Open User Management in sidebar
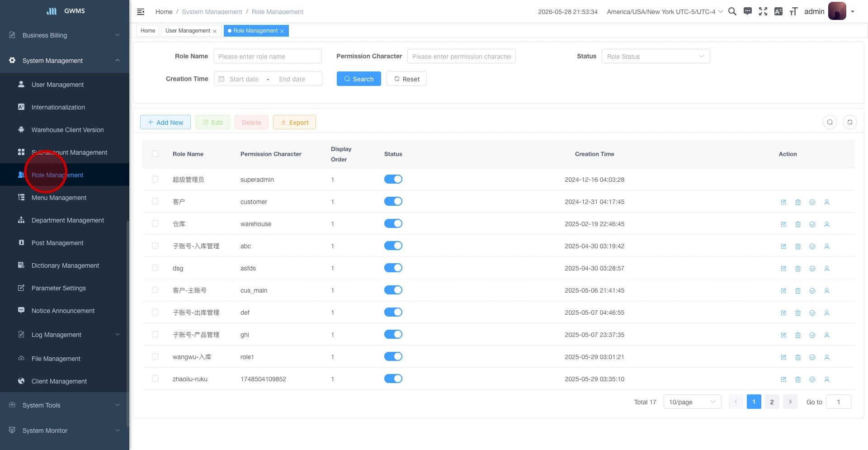The height and width of the screenshot is (450, 868). click(65, 85)
